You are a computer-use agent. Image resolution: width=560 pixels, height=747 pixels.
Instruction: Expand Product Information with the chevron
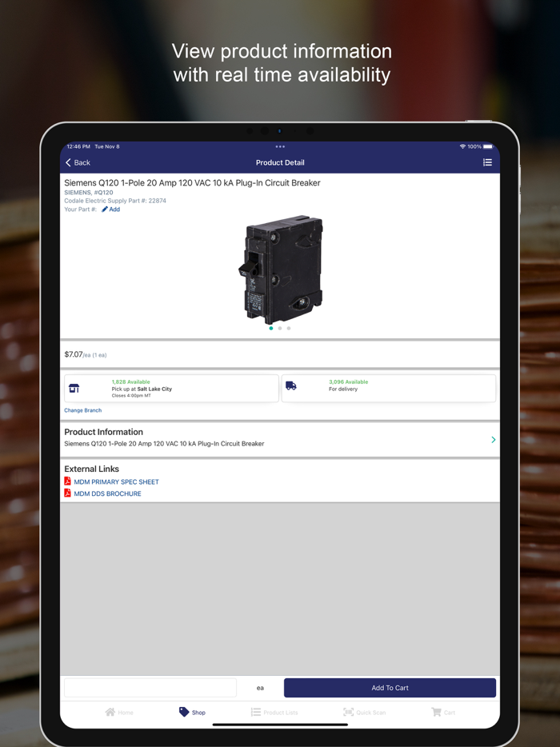point(494,440)
